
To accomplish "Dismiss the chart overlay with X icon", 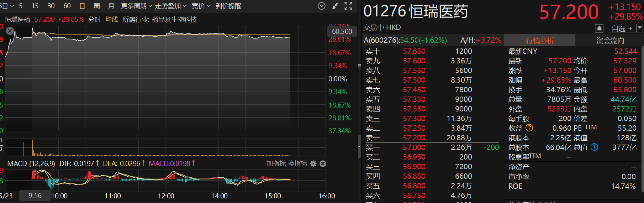I will click(x=10, y=31).
